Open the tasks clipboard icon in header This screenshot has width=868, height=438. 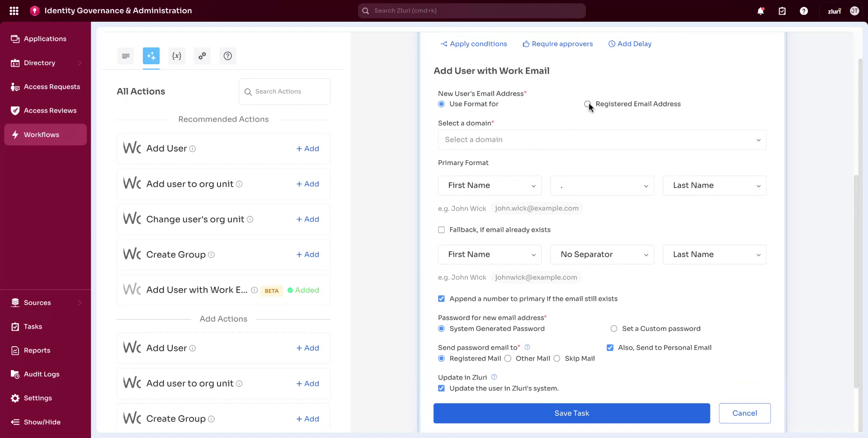coord(782,10)
